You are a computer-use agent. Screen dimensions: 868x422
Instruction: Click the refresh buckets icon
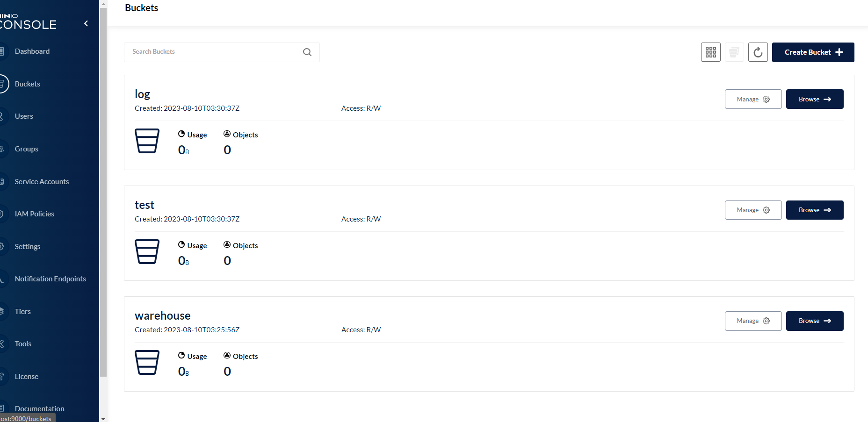tap(758, 52)
